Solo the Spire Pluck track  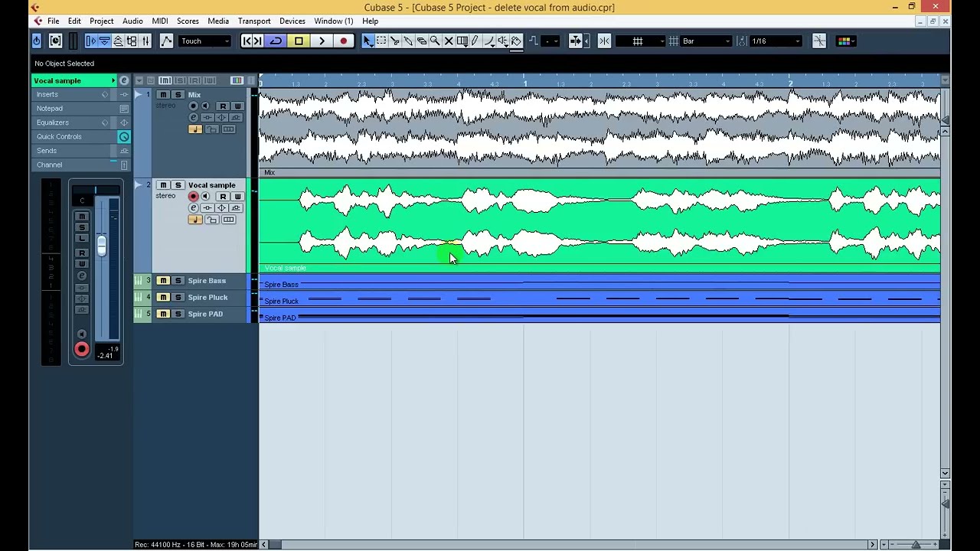point(178,297)
